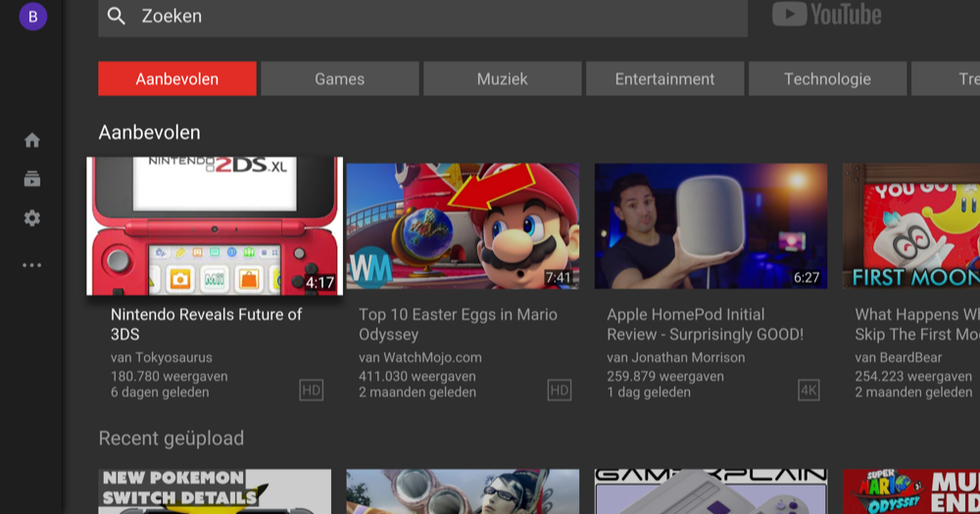This screenshot has height=514, width=980.
Task: Focus the Zoeken search field
Action: tap(422, 17)
